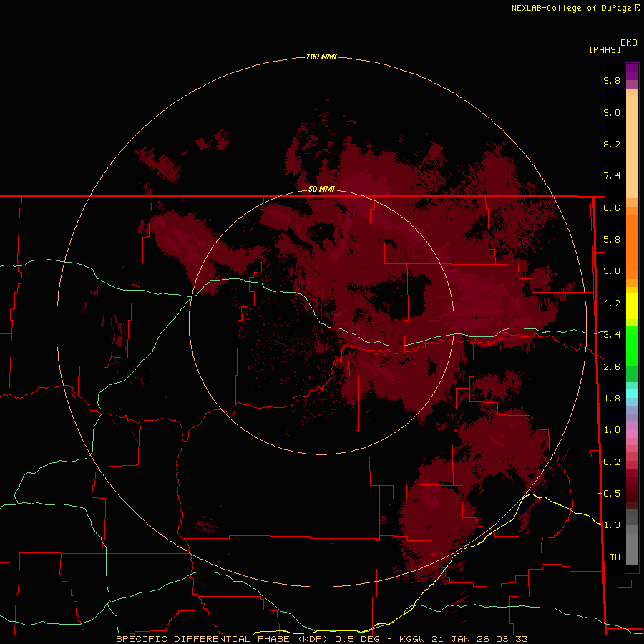The image size is (644, 644).
Task: Click the TH threshold label on the legend
Action: click(x=615, y=557)
